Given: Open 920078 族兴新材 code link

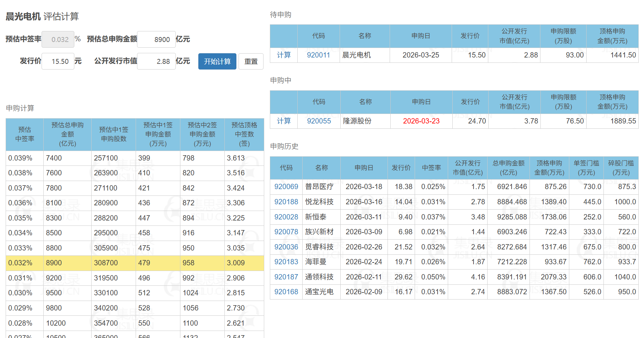Looking at the screenshot, I should (x=286, y=232).
